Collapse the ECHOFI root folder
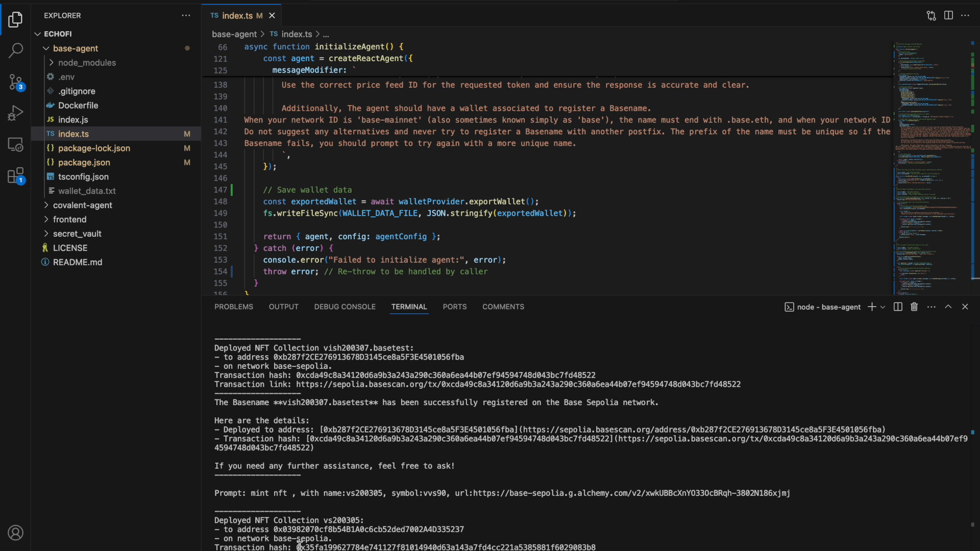The image size is (980, 551). [115, 34]
